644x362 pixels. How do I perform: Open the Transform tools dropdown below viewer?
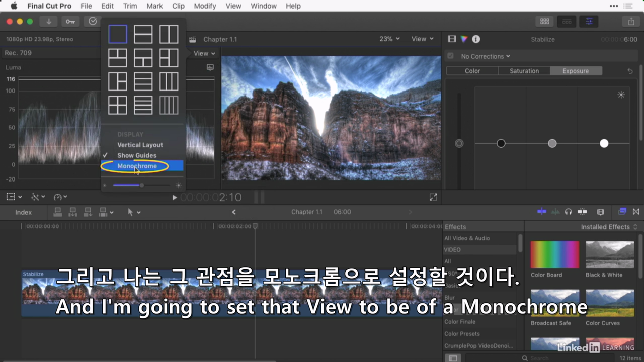(x=14, y=197)
